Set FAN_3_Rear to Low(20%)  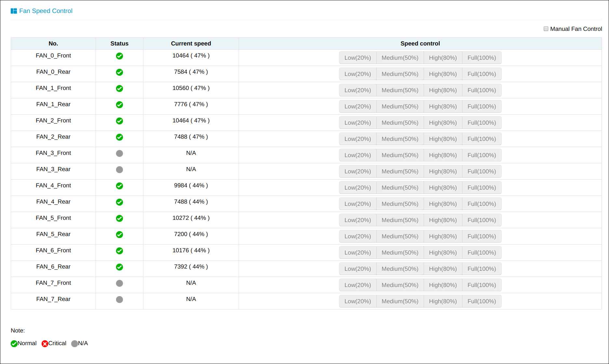(358, 171)
